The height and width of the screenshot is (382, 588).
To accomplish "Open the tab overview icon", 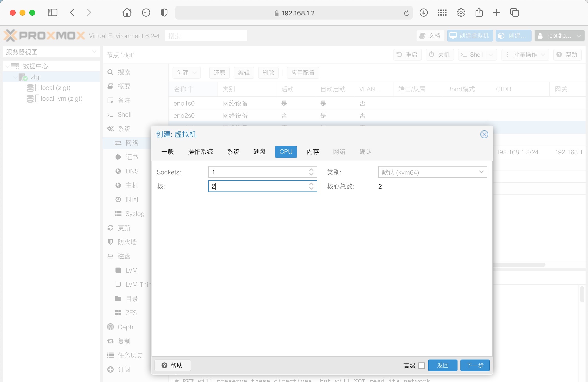I will pyautogui.click(x=514, y=12).
